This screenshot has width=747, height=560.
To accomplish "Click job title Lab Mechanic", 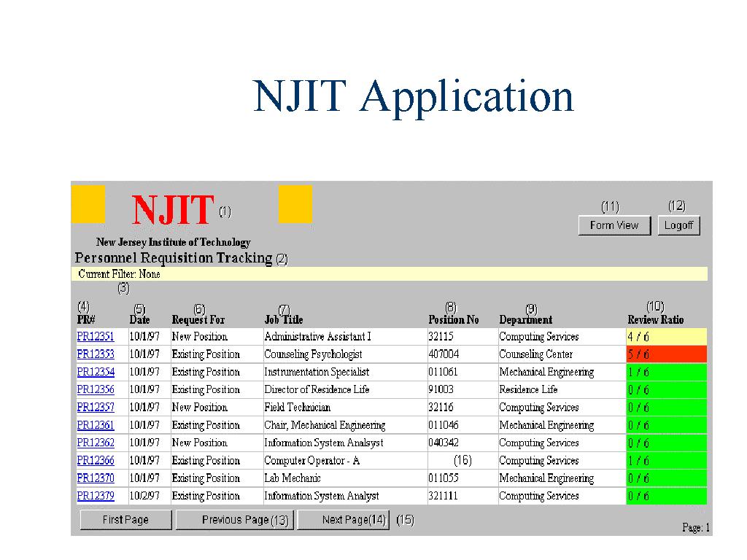I will 293,478.
